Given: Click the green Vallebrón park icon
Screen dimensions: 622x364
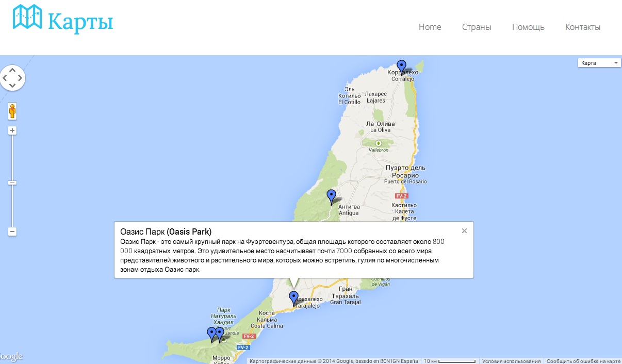Looking at the screenshot, I should (x=379, y=143).
